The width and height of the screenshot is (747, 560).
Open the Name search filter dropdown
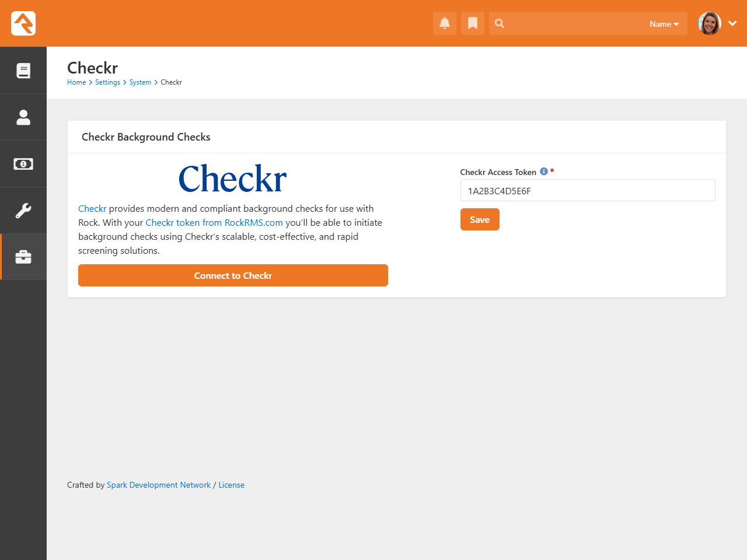664,24
